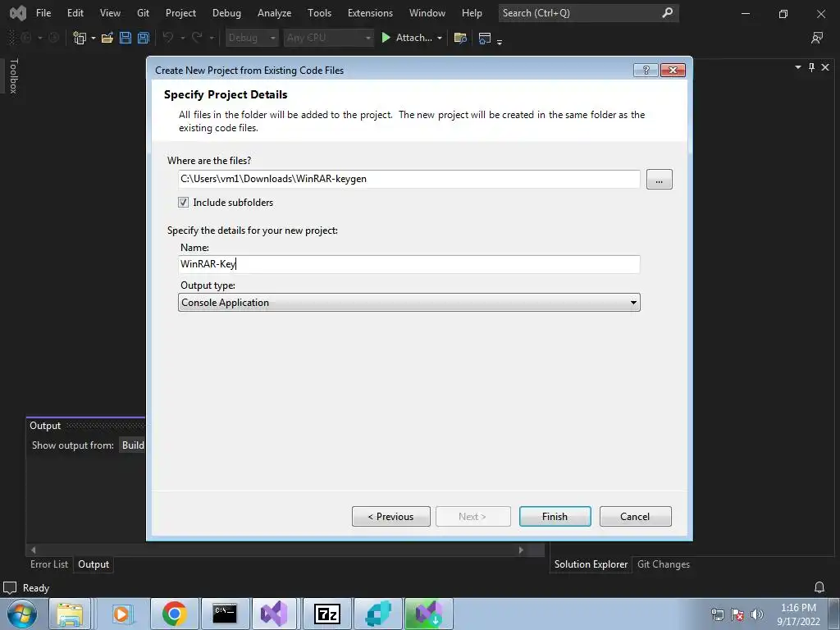Click the Action Center flag tray icon
840x630 pixels.
click(x=737, y=614)
